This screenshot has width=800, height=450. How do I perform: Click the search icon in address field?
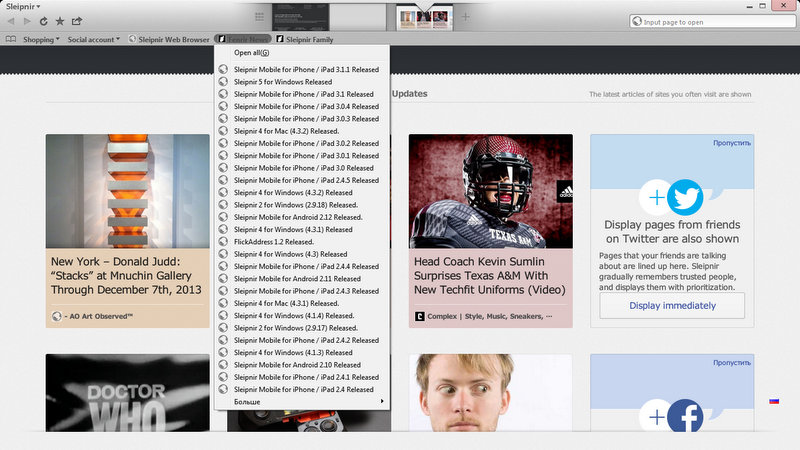click(637, 21)
